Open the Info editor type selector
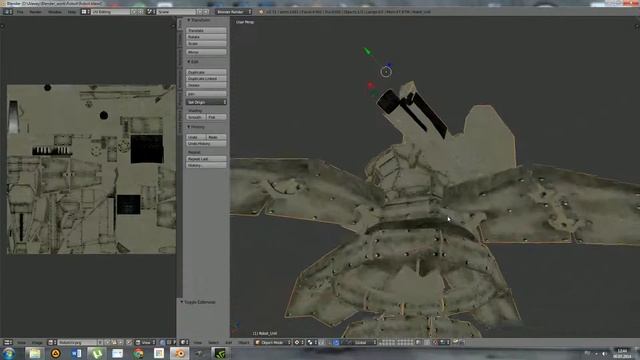Image resolution: width=640 pixels, height=360 pixels. pyautogui.click(x=8, y=12)
